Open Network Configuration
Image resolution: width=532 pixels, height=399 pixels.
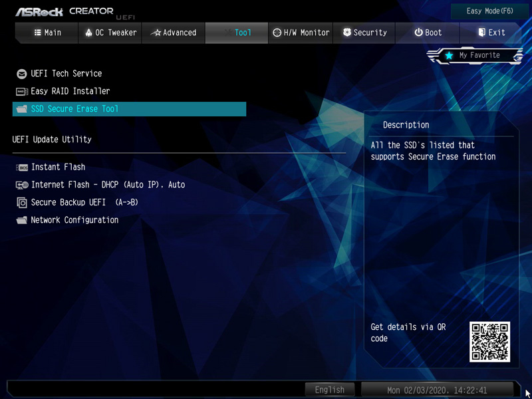click(74, 220)
